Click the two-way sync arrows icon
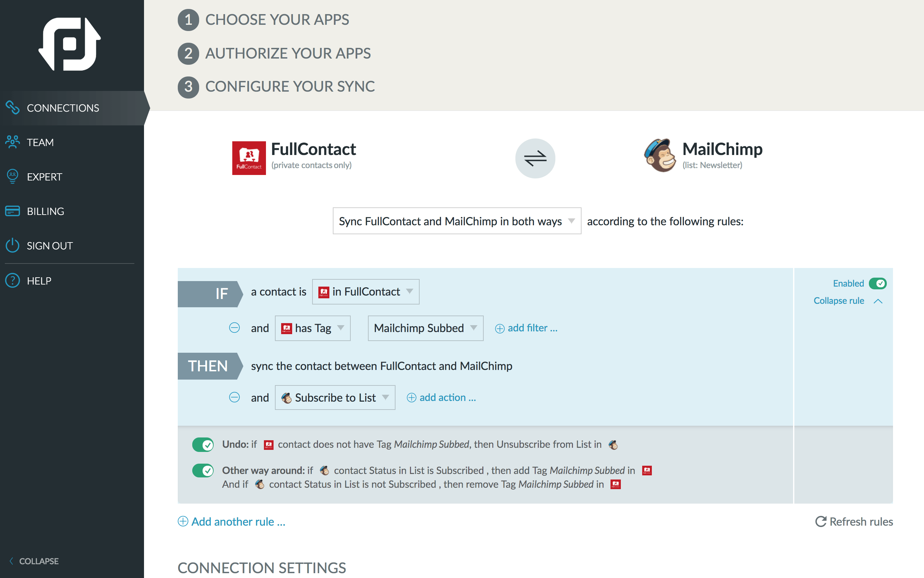This screenshot has width=924, height=578. [535, 158]
